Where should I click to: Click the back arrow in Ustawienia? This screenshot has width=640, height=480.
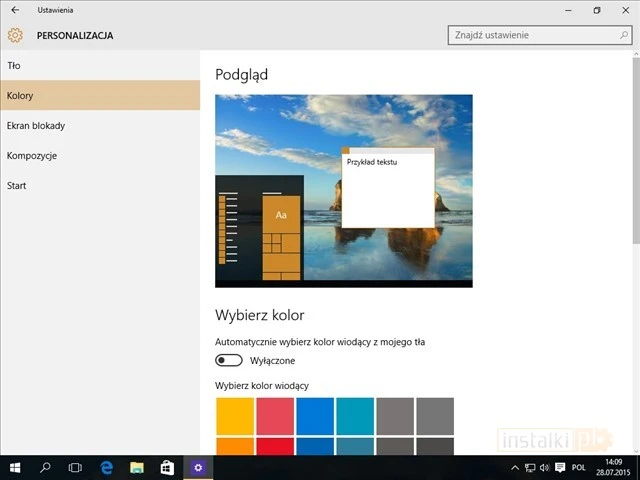coord(14,10)
